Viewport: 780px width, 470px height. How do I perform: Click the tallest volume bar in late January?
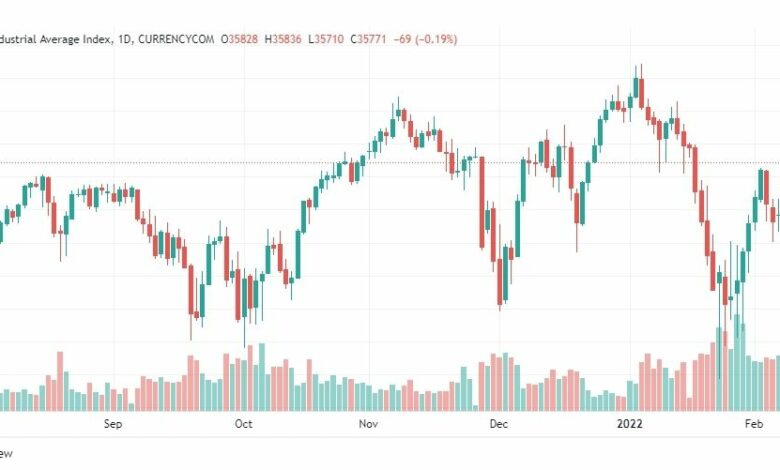[x=737, y=362]
